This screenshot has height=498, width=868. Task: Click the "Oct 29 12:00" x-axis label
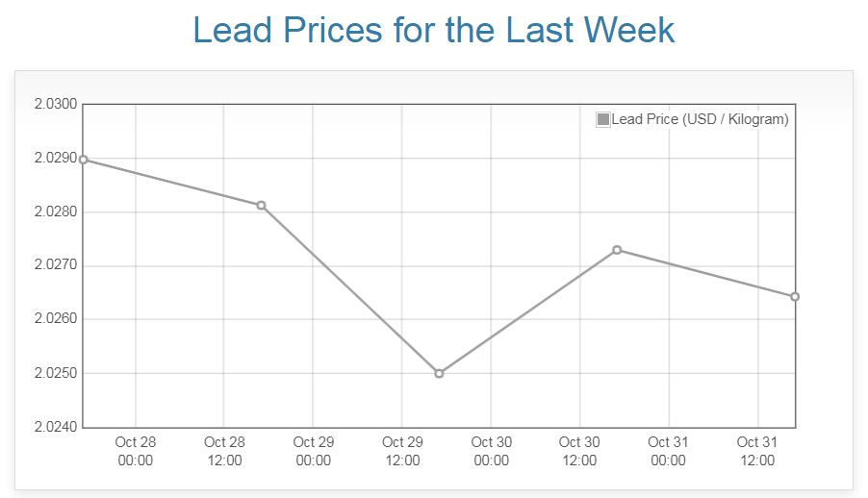tap(402, 451)
